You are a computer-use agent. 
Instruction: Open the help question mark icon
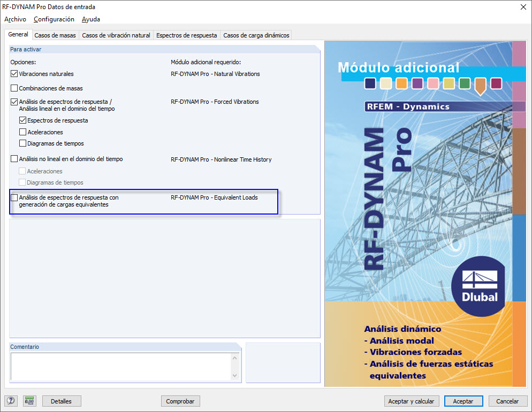12,401
